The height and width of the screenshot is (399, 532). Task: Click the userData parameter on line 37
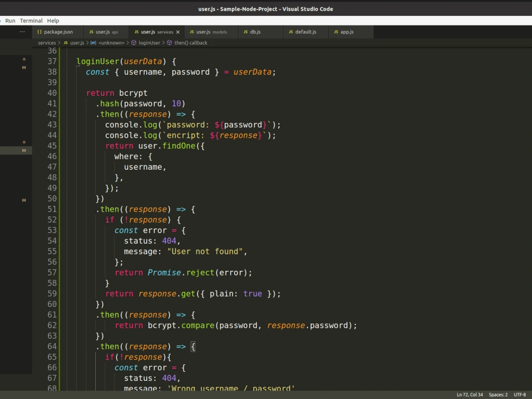pyautogui.click(x=143, y=61)
